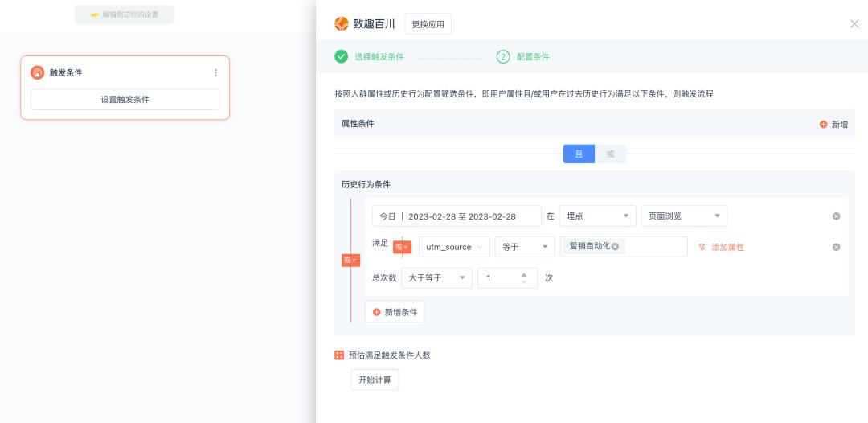868x423 pixels.
Task: Click the plus icon in 新增条件 button
Action: point(376,312)
